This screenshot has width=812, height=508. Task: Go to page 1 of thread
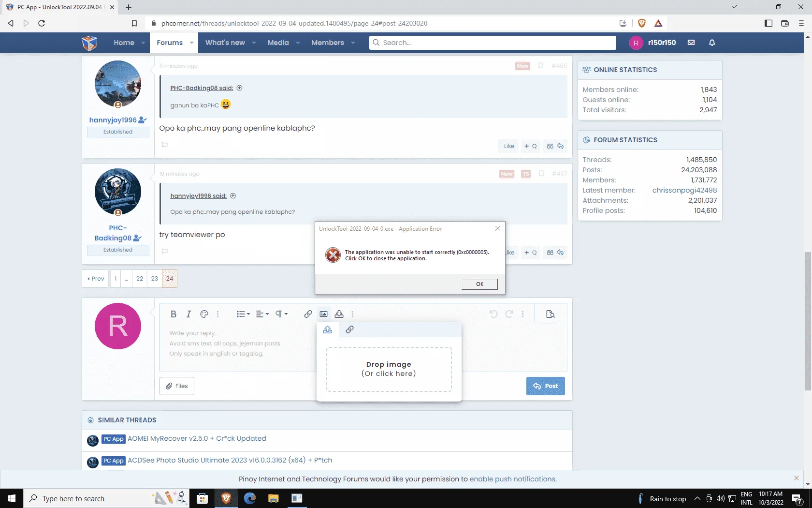click(x=116, y=279)
